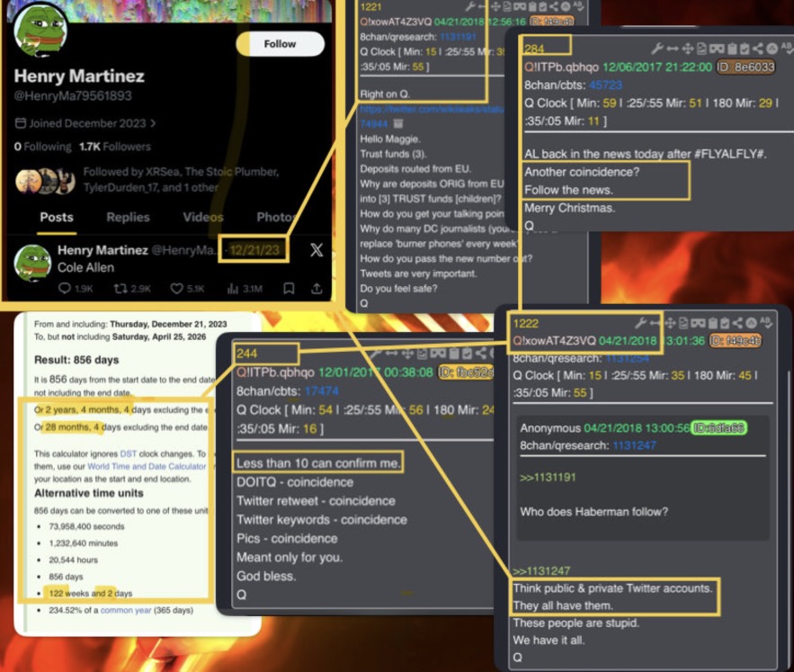Expand the Joined December 2023 chevron
794x672 pixels.
pyautogui.click(x=153, y=123)
